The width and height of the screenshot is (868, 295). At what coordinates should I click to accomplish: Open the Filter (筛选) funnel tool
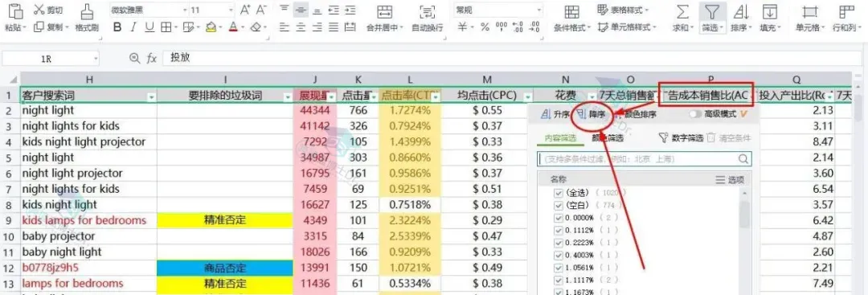[x=712, y=11]
